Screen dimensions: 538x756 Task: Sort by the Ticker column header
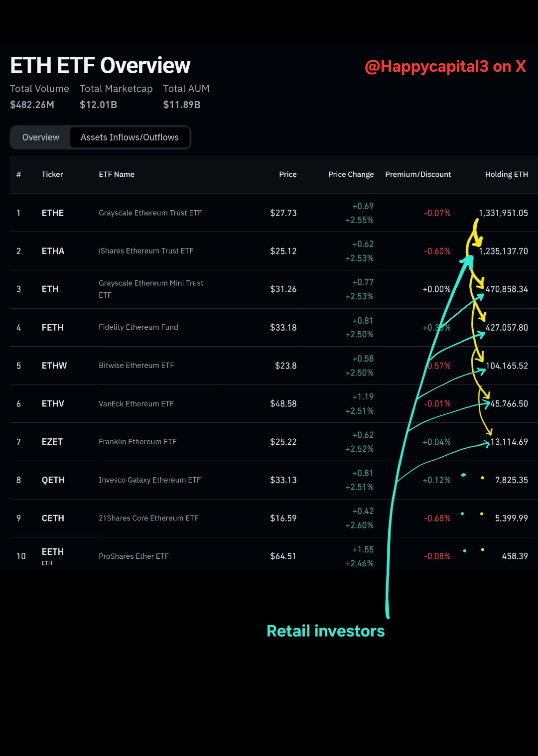[x=52, y=174]
